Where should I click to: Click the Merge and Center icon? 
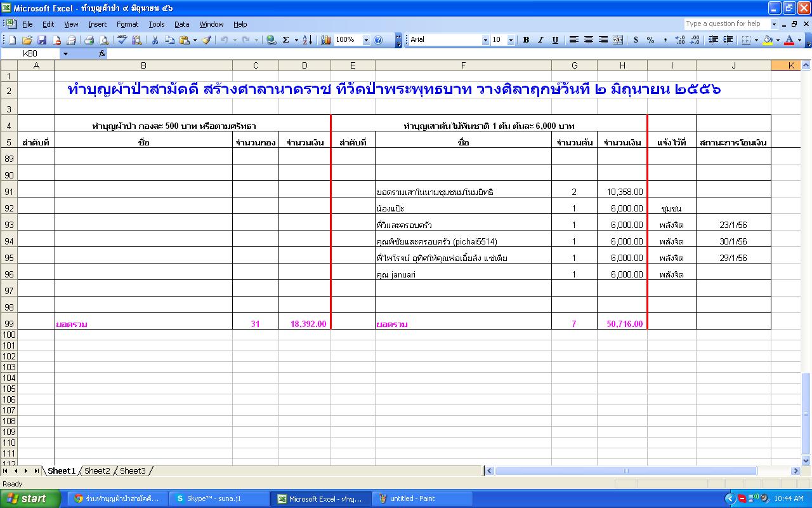click(x=618, y=40)
